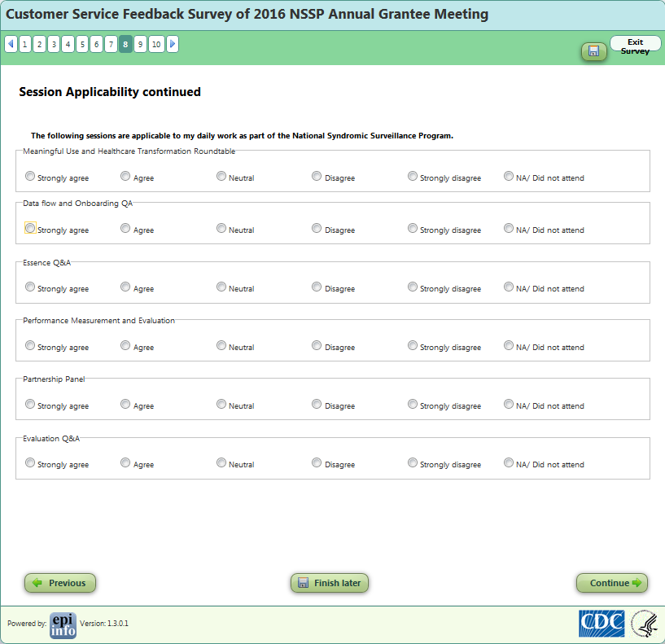Jump to survey page 4
This screenshot has width=665, height=644.
click(x=68, y=44)
